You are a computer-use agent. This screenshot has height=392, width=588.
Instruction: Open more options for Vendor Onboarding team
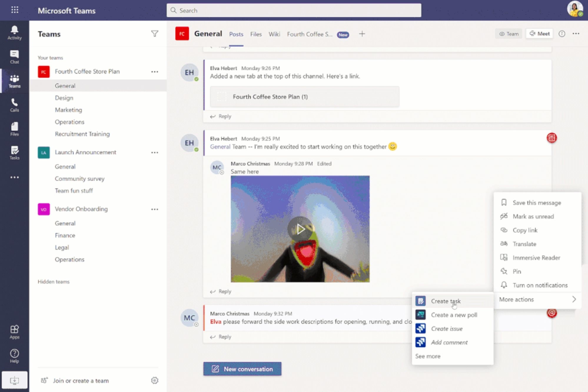point(155,209)
